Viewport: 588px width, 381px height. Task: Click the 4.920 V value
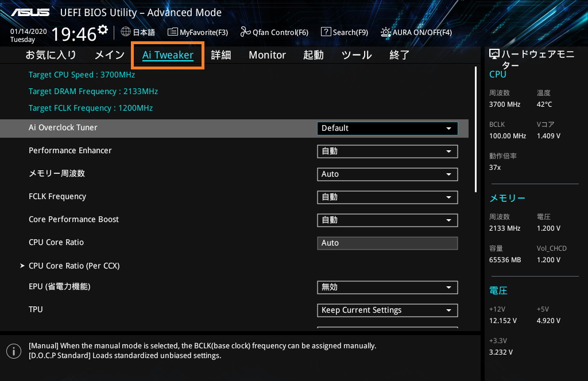(548, 321)
